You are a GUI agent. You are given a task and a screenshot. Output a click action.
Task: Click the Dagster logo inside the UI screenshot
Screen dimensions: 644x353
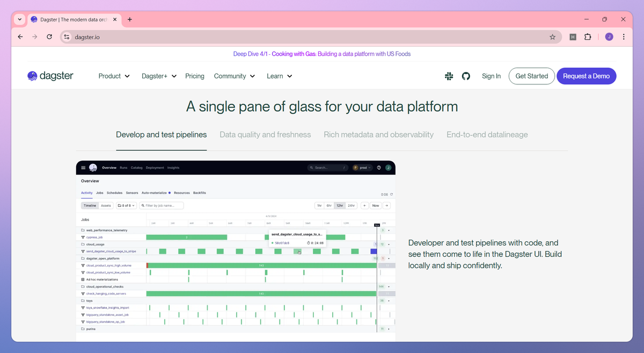93,168
